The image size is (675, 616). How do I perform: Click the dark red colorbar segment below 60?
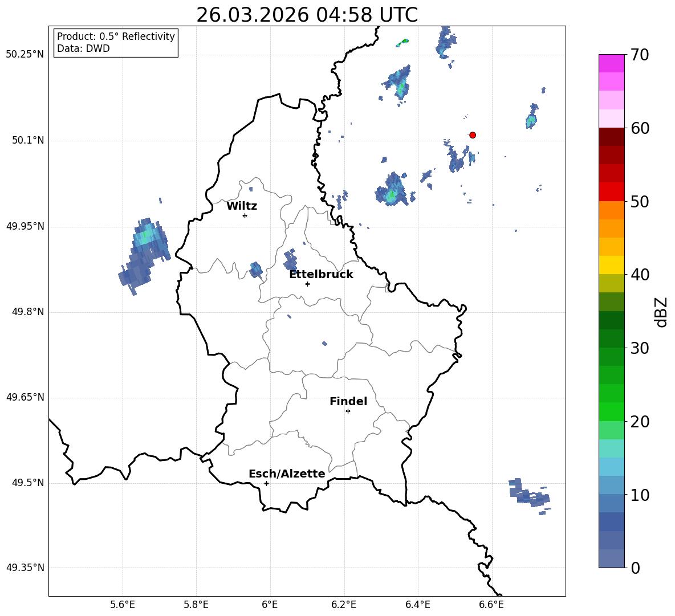pyautogui.click(x=611, y=137)
